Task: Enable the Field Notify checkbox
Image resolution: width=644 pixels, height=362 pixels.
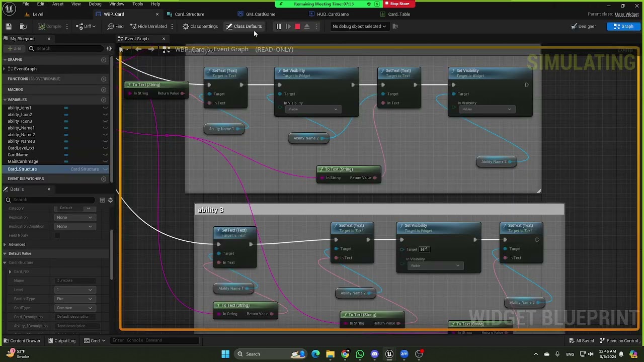Action: click(57, 235)
